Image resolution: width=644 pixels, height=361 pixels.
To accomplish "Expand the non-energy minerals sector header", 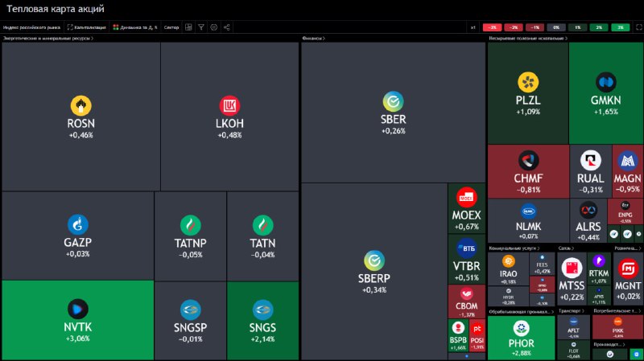I will click(528, 38).
